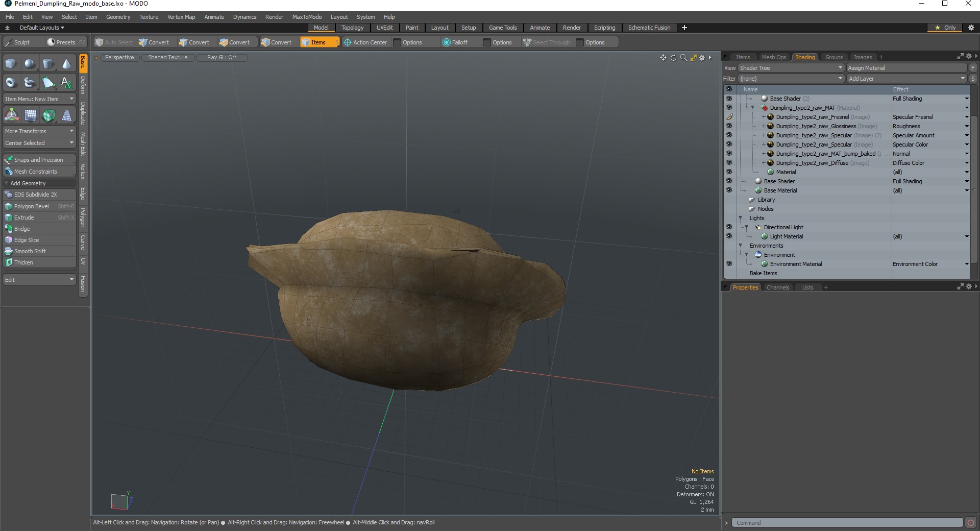The height and width of the screenshot is (531, 980).
Task: Switch to the Mesh Ops panel tab
Action: click(774, 57)
